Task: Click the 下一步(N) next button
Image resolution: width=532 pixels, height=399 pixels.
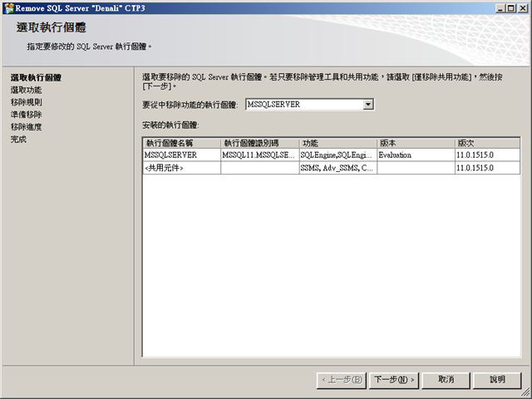Action: (394, 380)
